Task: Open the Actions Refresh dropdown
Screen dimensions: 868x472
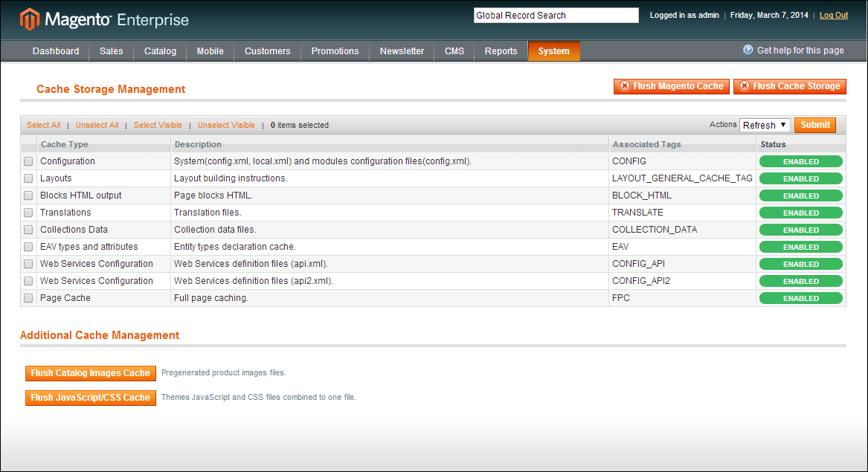Action: coord(765,125)
